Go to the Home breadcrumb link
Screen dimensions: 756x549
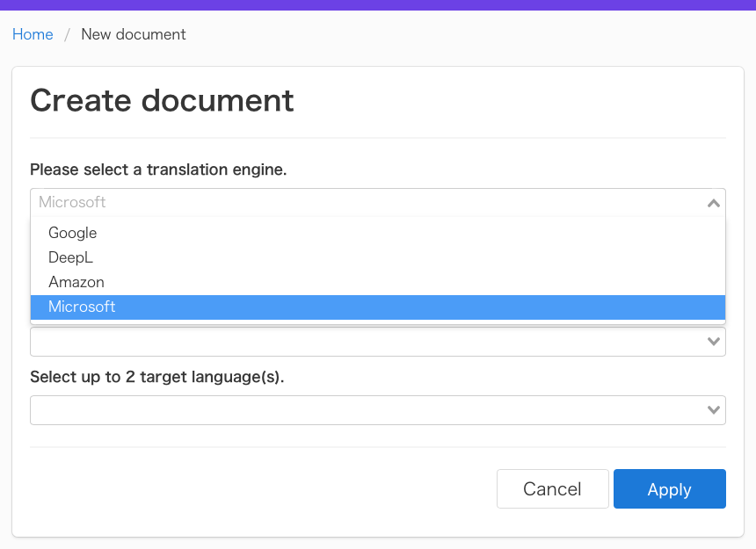coord(33,34)
